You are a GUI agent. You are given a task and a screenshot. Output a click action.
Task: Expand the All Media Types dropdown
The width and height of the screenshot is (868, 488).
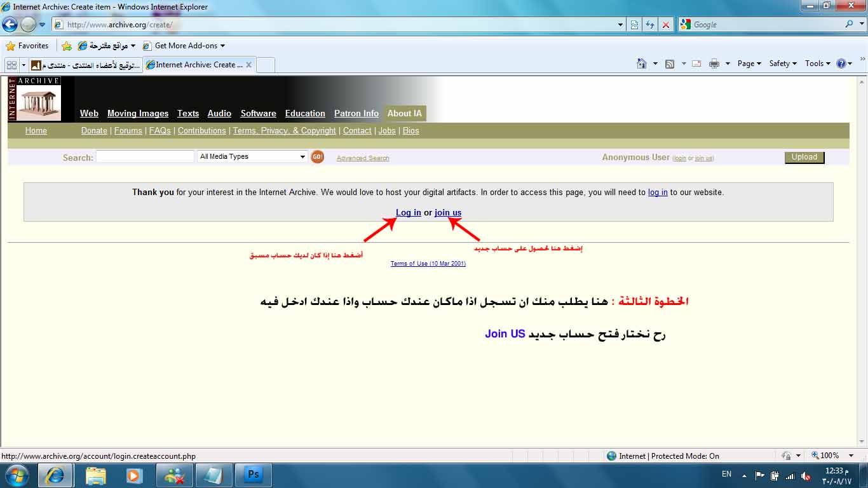[252, 156]
